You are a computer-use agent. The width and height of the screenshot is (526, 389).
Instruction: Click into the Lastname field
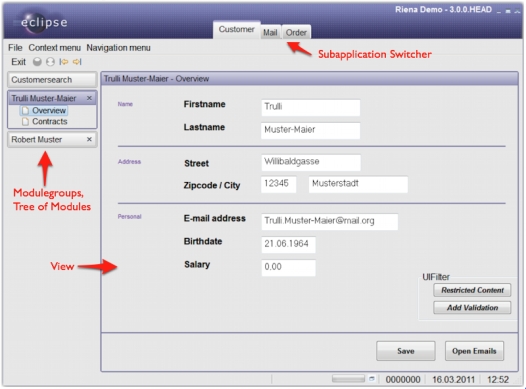pos(311,130)
